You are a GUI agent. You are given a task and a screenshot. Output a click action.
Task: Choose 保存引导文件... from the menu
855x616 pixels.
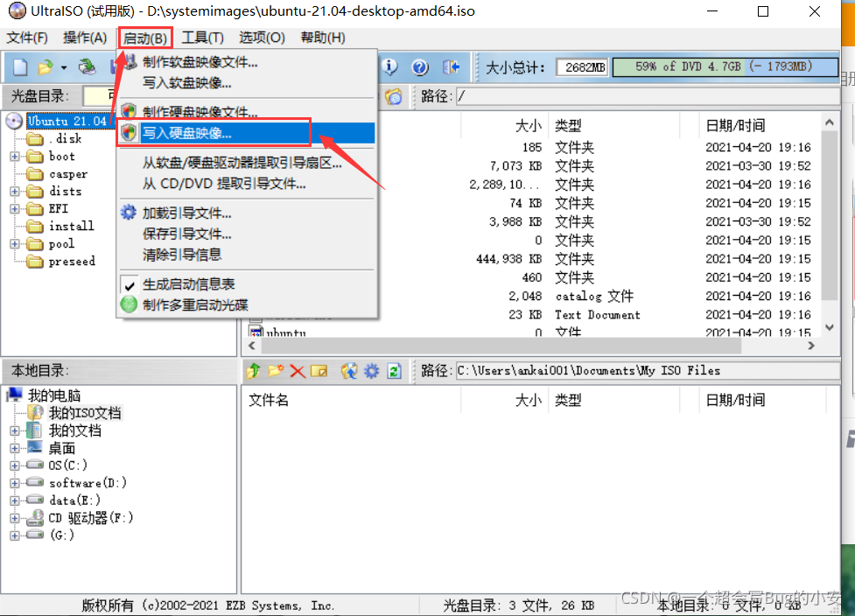(x=247, y=234)
